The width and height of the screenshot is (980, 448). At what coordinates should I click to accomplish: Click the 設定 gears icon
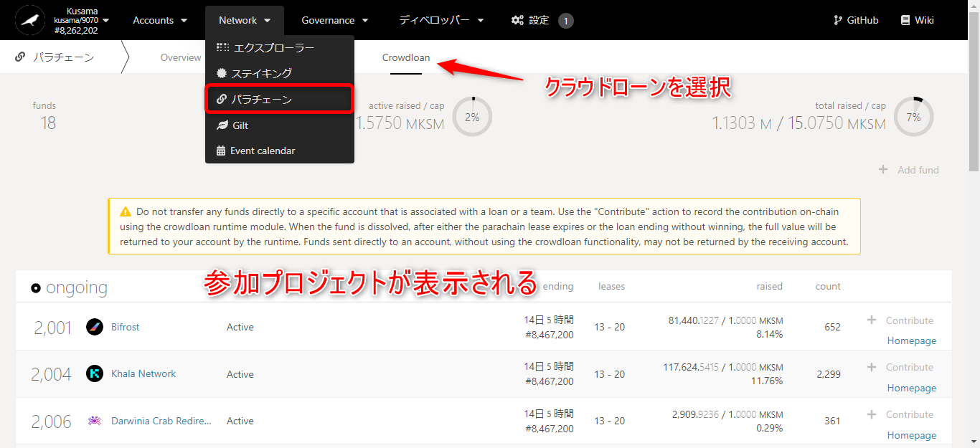click(517, 20)
